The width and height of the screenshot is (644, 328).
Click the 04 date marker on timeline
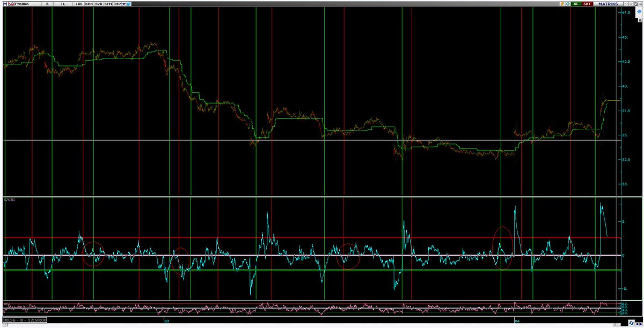517,320
